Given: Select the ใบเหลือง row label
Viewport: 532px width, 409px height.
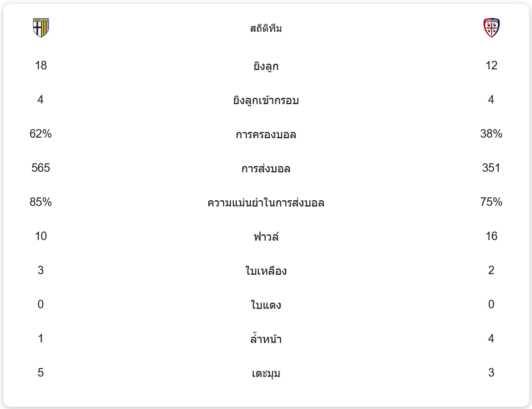Looking at the screenshot, I should point(266,271).
